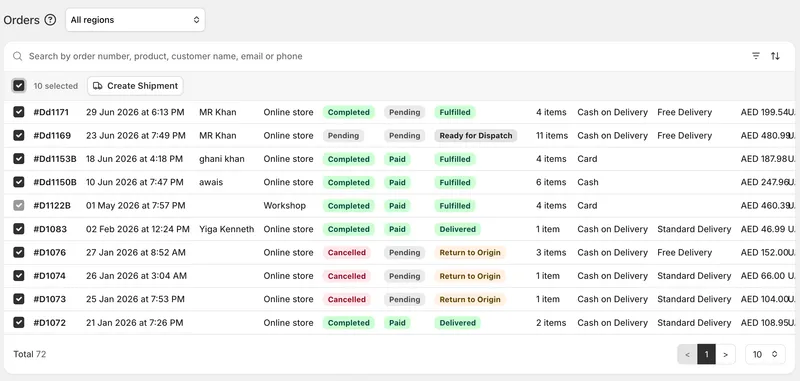Open order #Dd1169 link
This screenshot has height=381, width=800.
52,136
